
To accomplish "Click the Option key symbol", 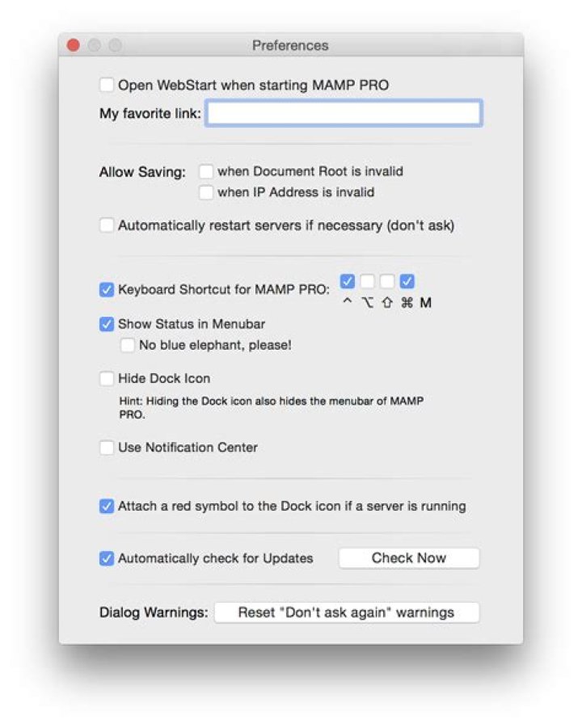I will pos(368,303).
